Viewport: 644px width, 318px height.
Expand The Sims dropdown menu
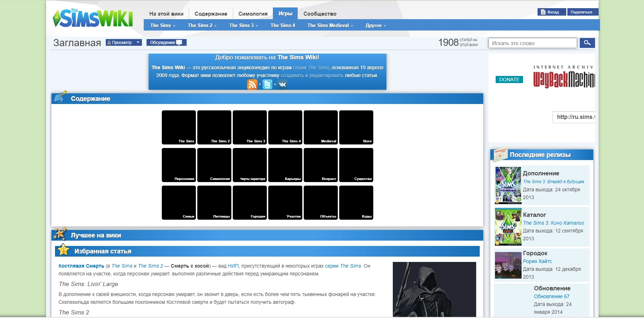pos(163,25)
